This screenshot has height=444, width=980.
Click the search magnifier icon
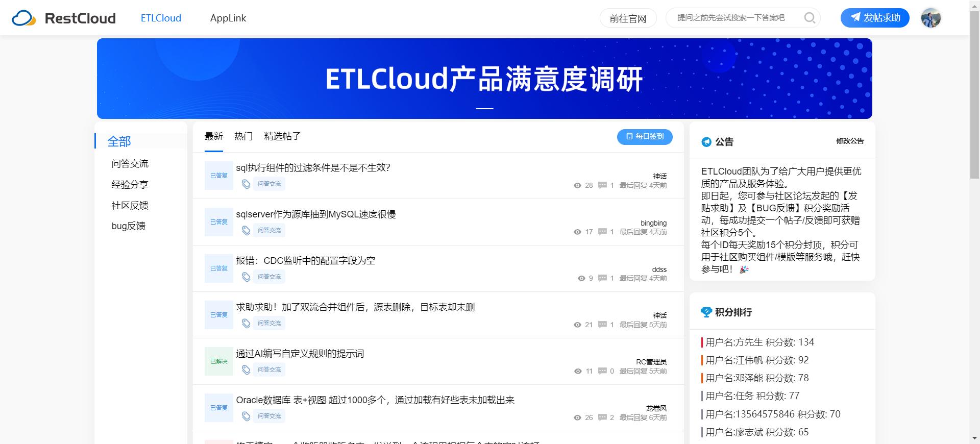click(x=810, y=18)
